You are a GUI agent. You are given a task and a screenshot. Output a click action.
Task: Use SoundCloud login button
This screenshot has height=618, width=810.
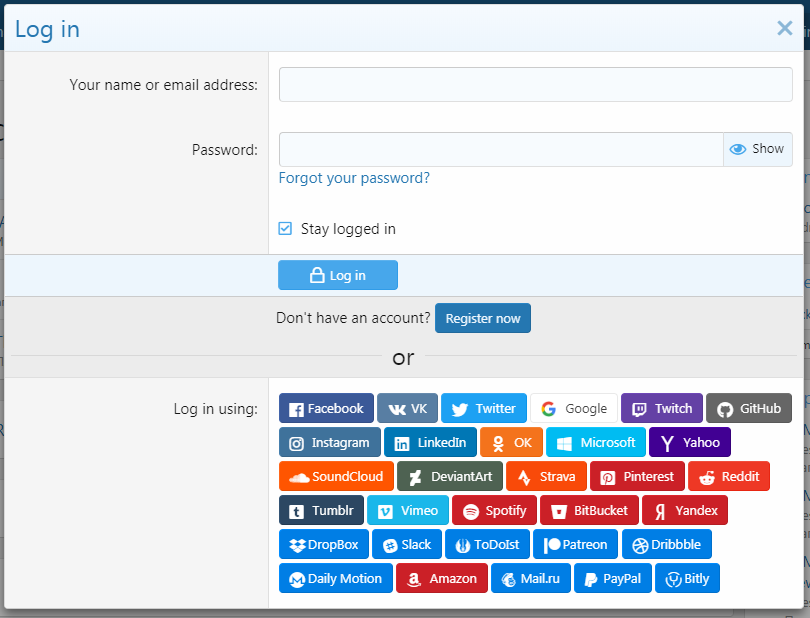[x=336, y=476]
